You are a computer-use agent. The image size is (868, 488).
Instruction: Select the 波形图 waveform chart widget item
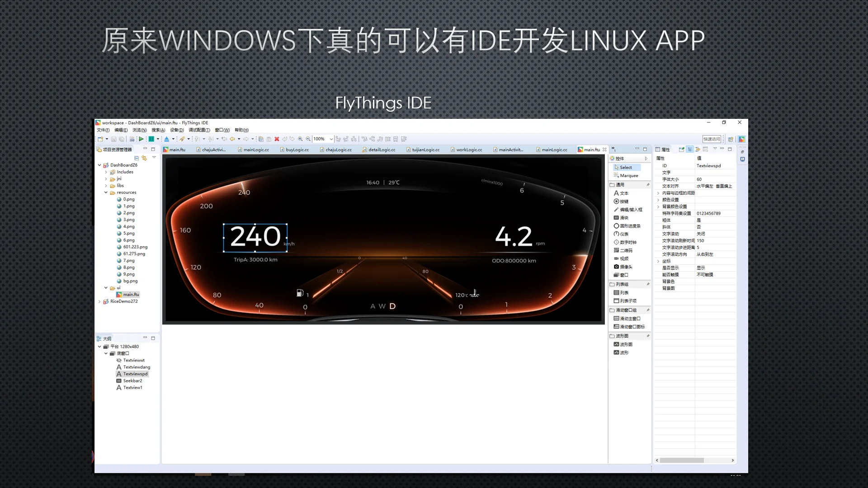pyautogui.click(x=623, y=344)
